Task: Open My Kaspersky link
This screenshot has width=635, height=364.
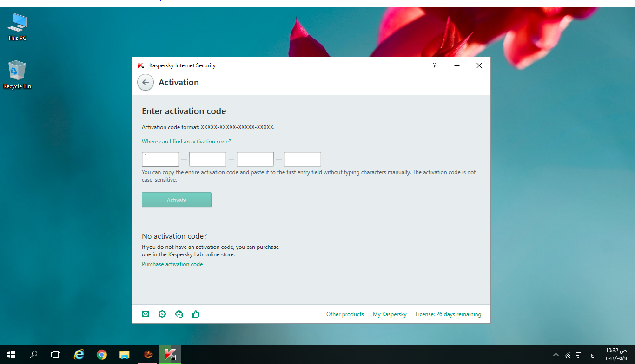Action: point(390,314)
